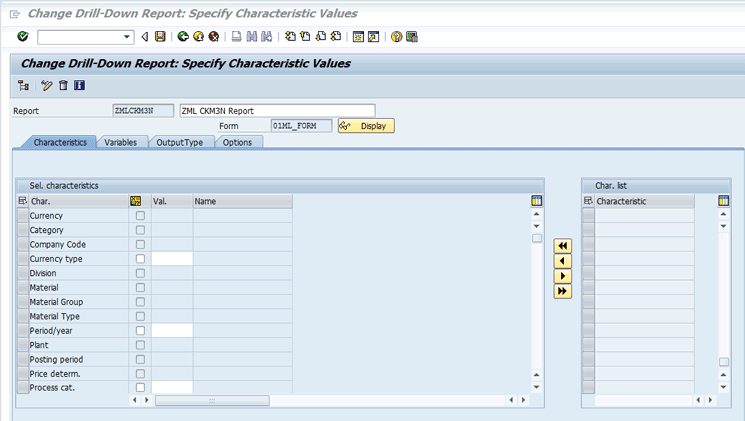This screenshot has height=421, width=745.
Task: Go to Last Page icon
Action: (x=336, y=37)
